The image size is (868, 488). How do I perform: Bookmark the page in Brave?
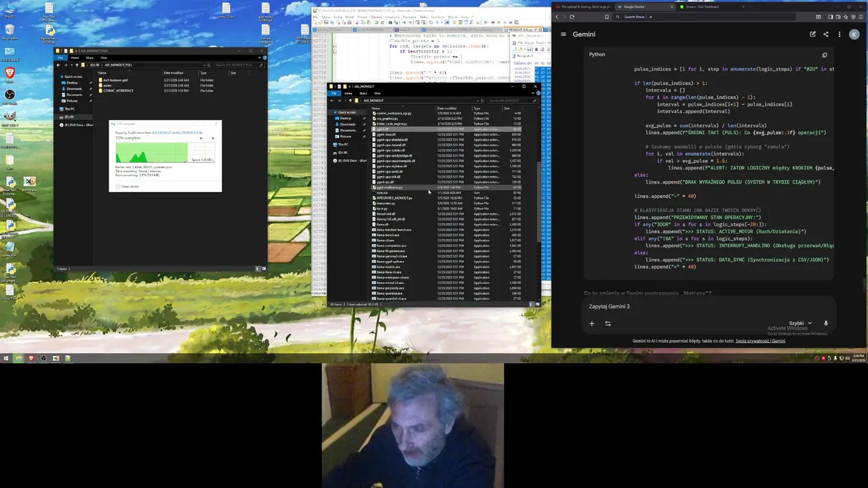607,17
